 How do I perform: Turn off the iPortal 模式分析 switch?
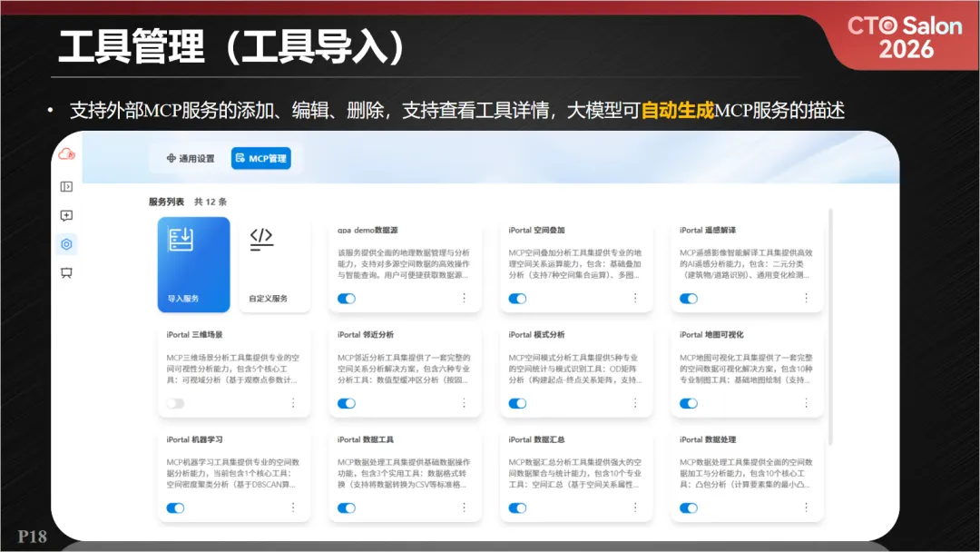pyautogui.click(x=517, y=403)
